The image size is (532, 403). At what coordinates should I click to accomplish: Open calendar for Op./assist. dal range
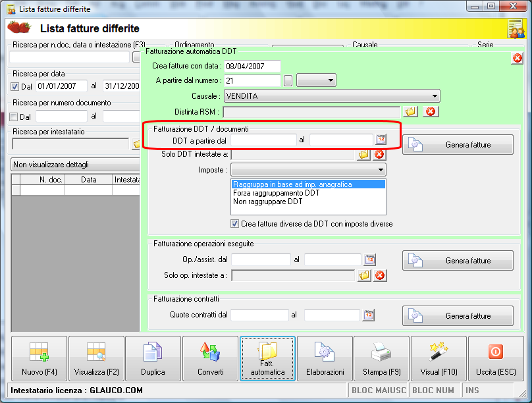point(369,259)
